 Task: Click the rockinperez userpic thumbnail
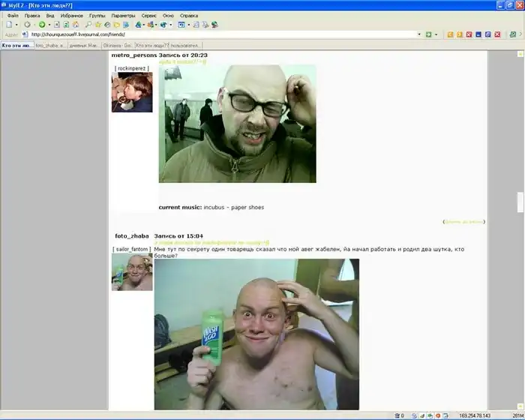tap(132, 92)
